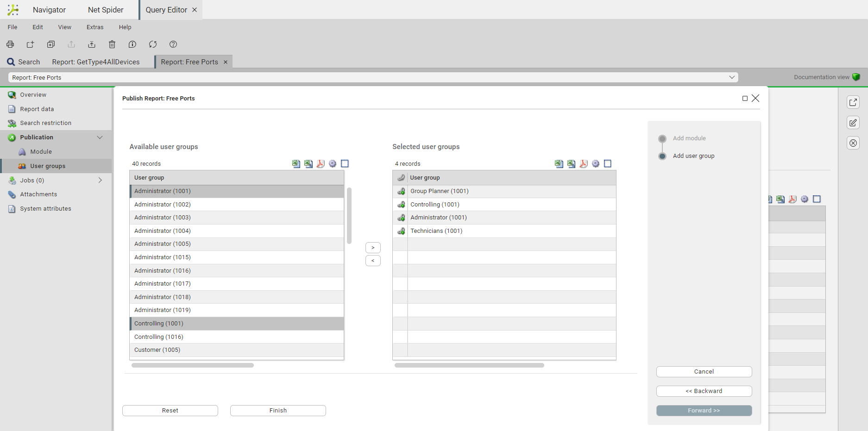Click the trash delete icon in the toolbar

112,44
